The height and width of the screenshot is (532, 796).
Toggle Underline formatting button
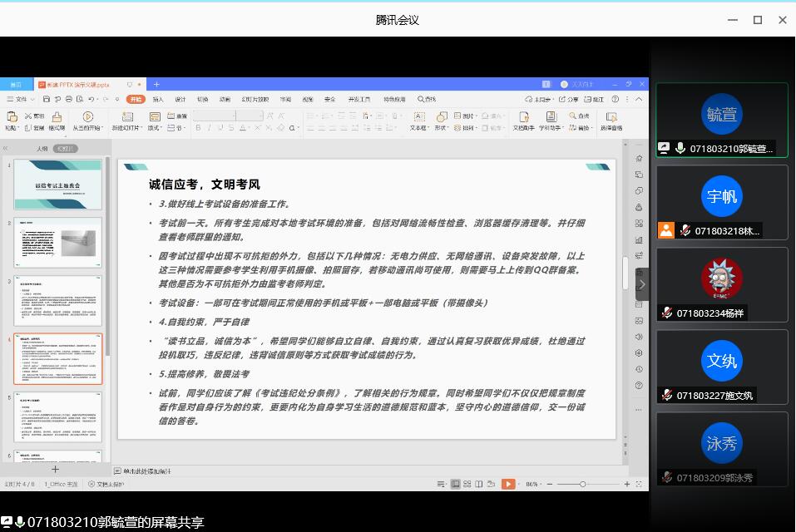pyautogui.click(x=220, y=128)
